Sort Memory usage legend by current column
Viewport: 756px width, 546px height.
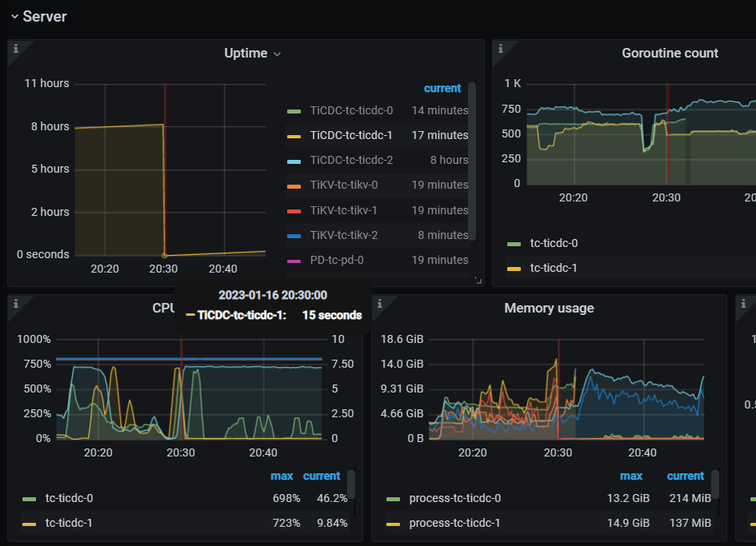685,476
